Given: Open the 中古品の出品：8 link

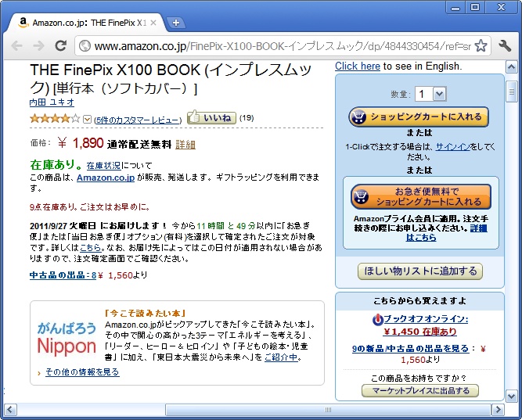Looking at the screenshot, I should [x=63, y=275].
